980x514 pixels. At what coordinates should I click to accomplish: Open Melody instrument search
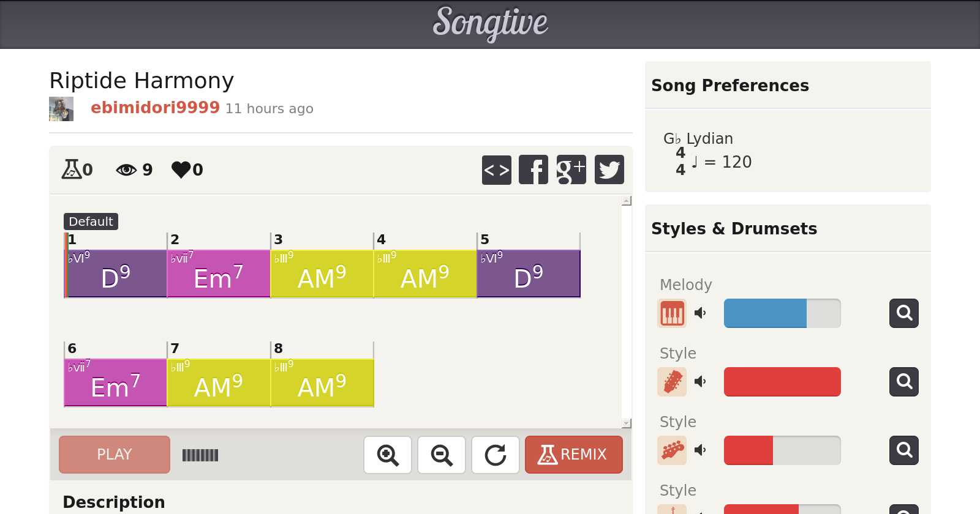point(903,313)
